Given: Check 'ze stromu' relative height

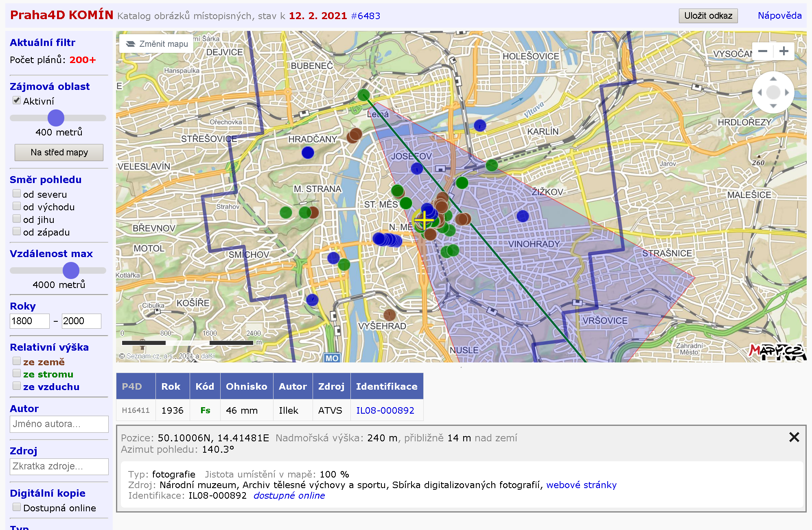Looking at the screenshot, I should [17, 373].
